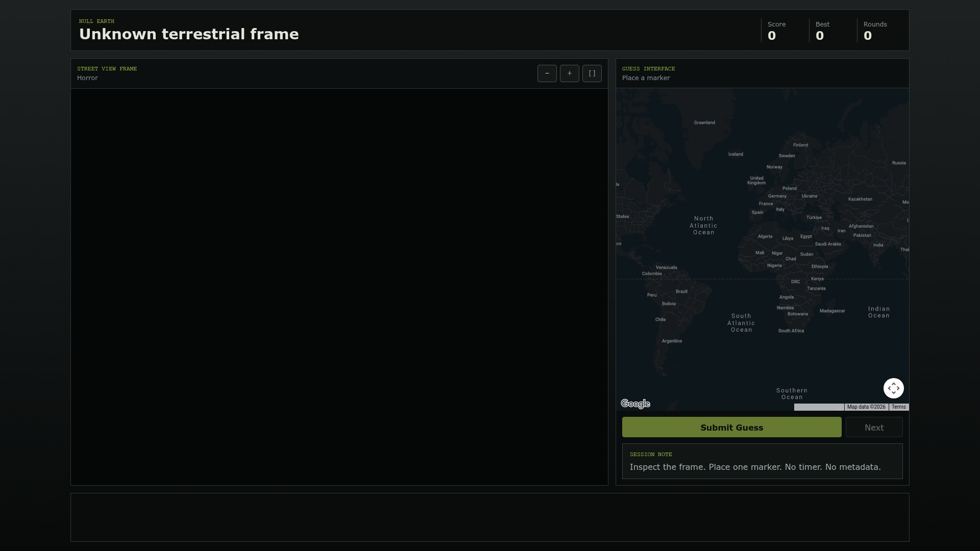
Task: Toggle fullscreen with the brackets button
Action: click(x=592, y=73)
